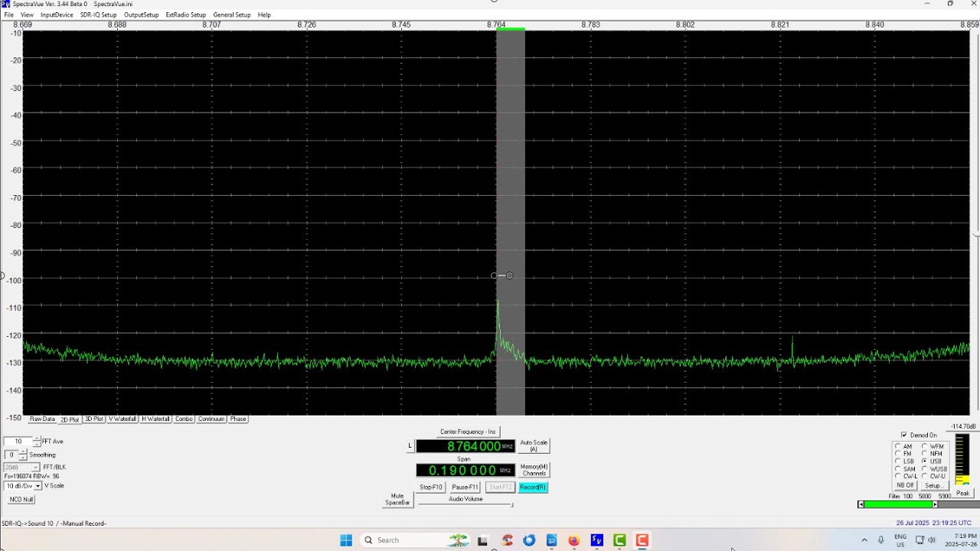Open the red swirl taskbar icon

pos(506,540)
